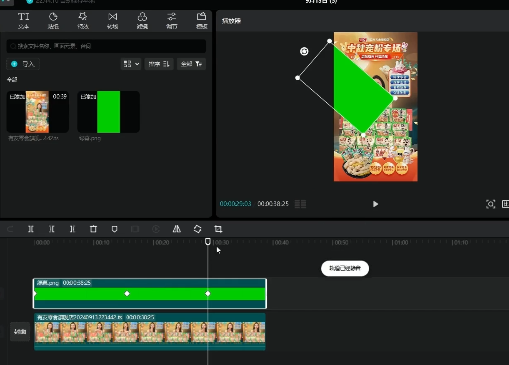
Task: Click the Delete-left trim tool
Action: [x=51, y=229]
